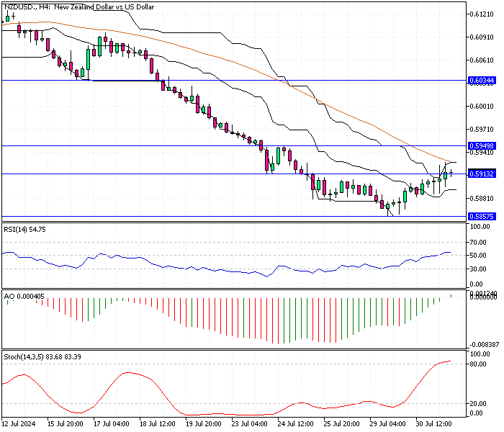Click the 0.61210 price scale label
Viewport: 504px width, 432px height.
pos(480,14)
